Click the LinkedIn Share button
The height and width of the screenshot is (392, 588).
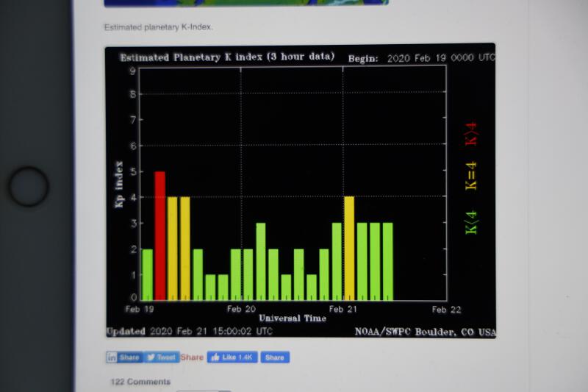[x=123, y=357]
